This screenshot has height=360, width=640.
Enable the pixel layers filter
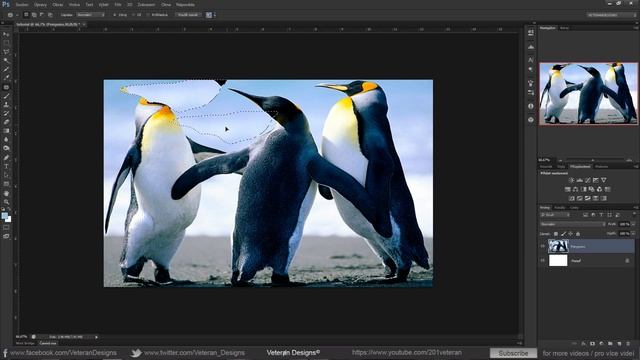585,215
